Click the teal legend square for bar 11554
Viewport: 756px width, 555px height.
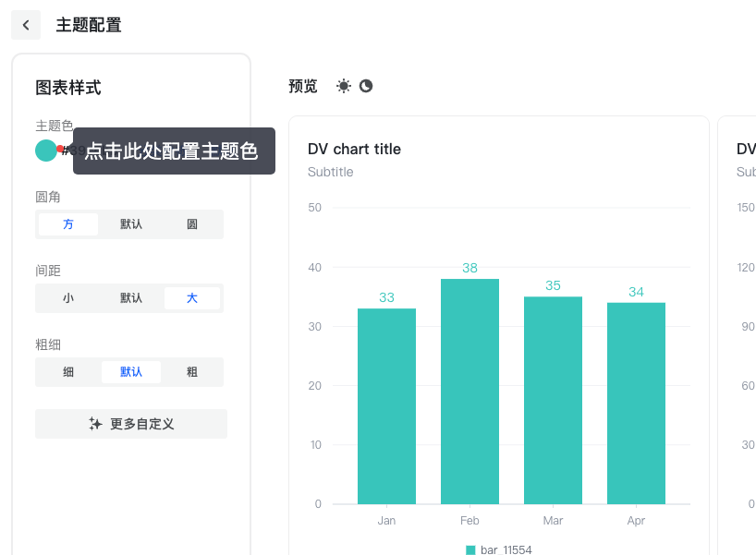tap(470, 549)
